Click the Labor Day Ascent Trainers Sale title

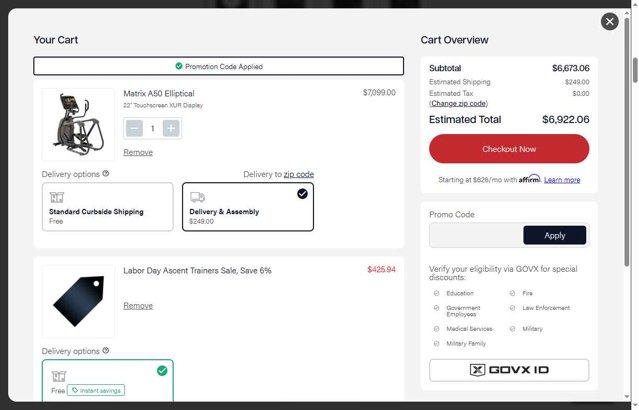tap(197, 271)
